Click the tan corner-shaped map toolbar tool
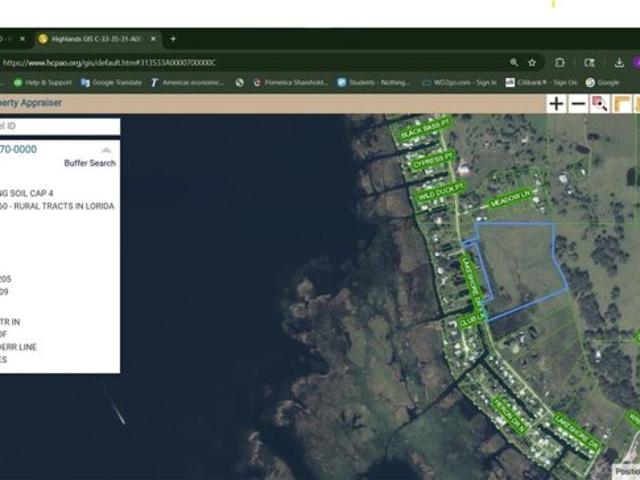640x480 pixels. pos(622,104)
